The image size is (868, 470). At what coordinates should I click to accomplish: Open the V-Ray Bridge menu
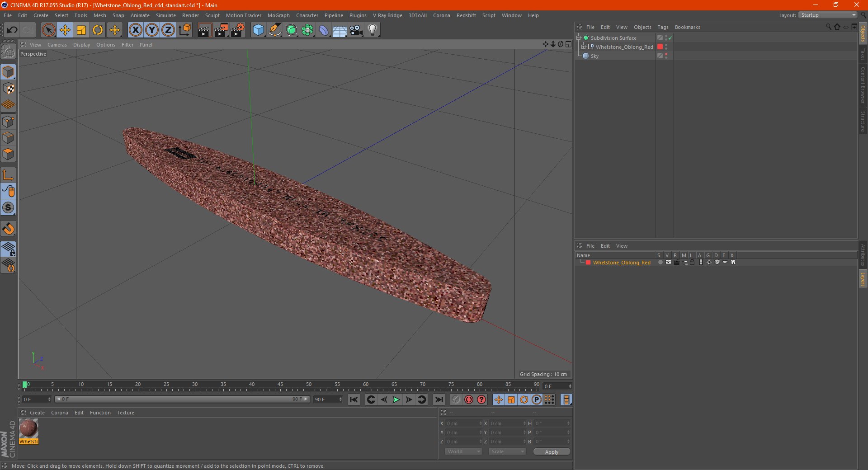[x=387, y=15]
